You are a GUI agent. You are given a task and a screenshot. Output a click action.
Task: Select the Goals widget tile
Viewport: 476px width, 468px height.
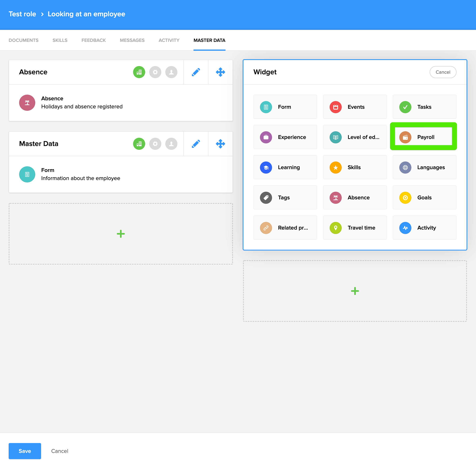(424, 198)
